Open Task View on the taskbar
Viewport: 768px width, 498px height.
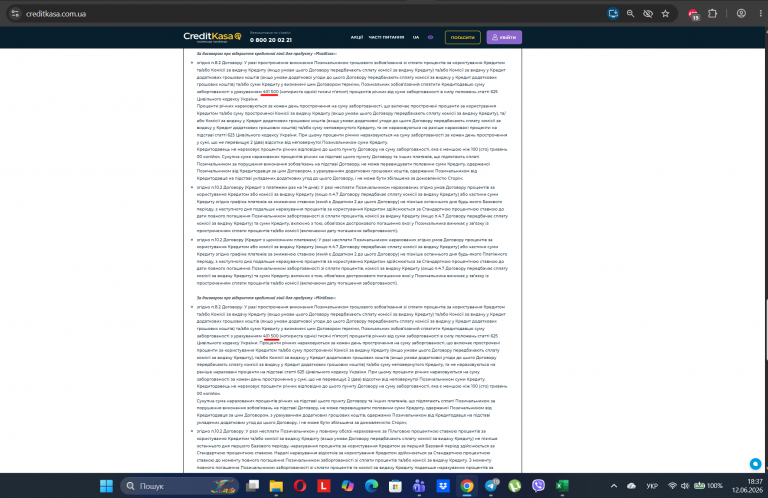point(253,486)
